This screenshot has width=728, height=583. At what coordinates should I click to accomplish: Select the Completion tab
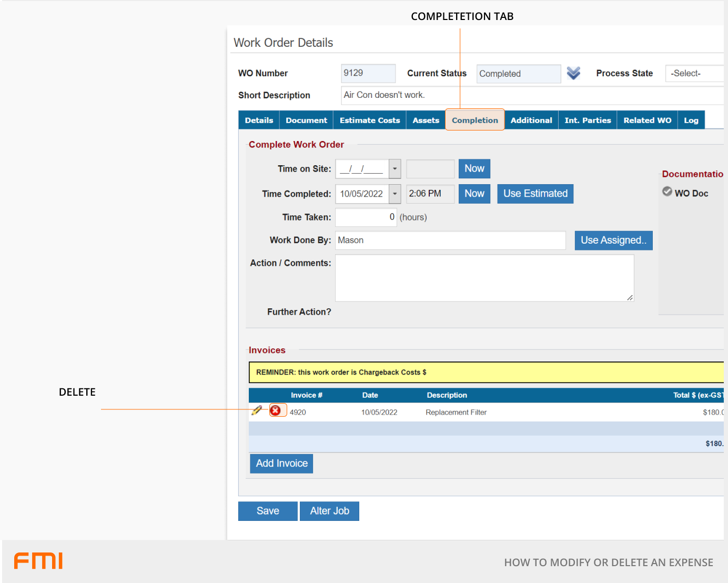474,120
